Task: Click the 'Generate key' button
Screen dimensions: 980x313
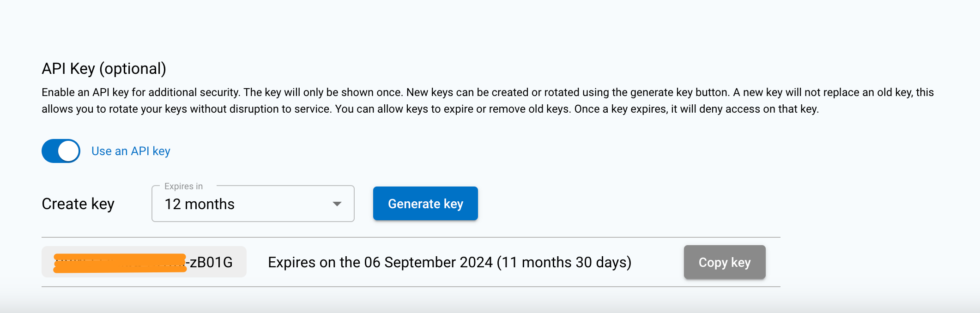Action: 425,203
